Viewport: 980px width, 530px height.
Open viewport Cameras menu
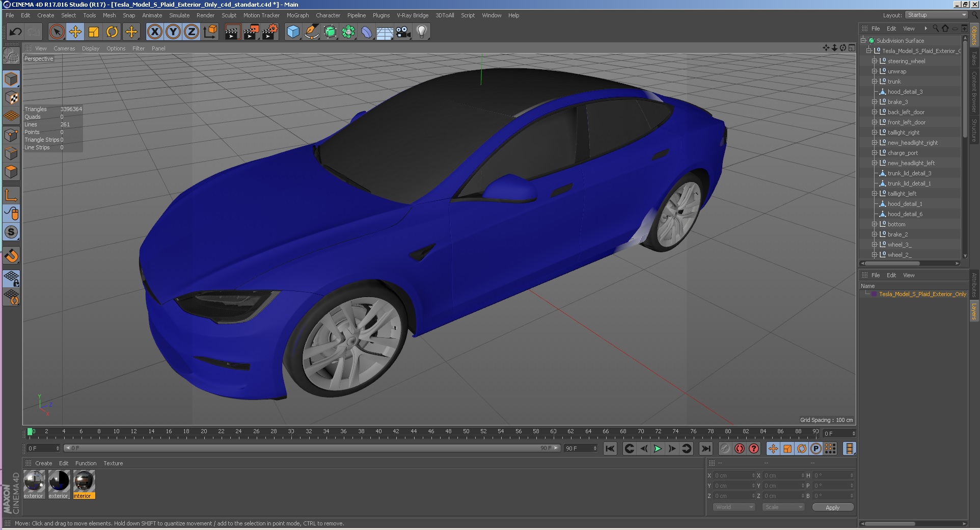click(x=64, y=48)
